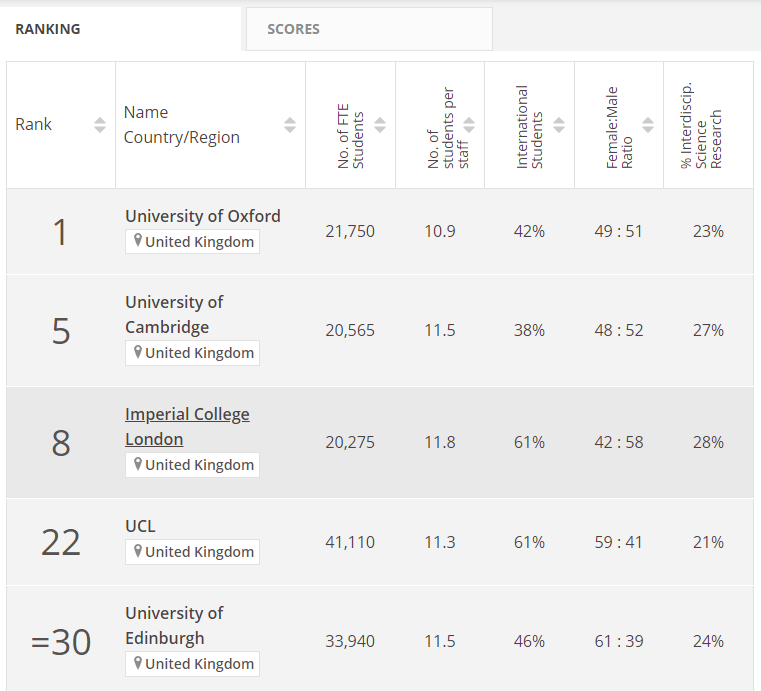Image resolution: width=761 pixels, height=691 pixels.
Task: Select the 59 : 41 ratio value
Action: [x=619, y=542]
